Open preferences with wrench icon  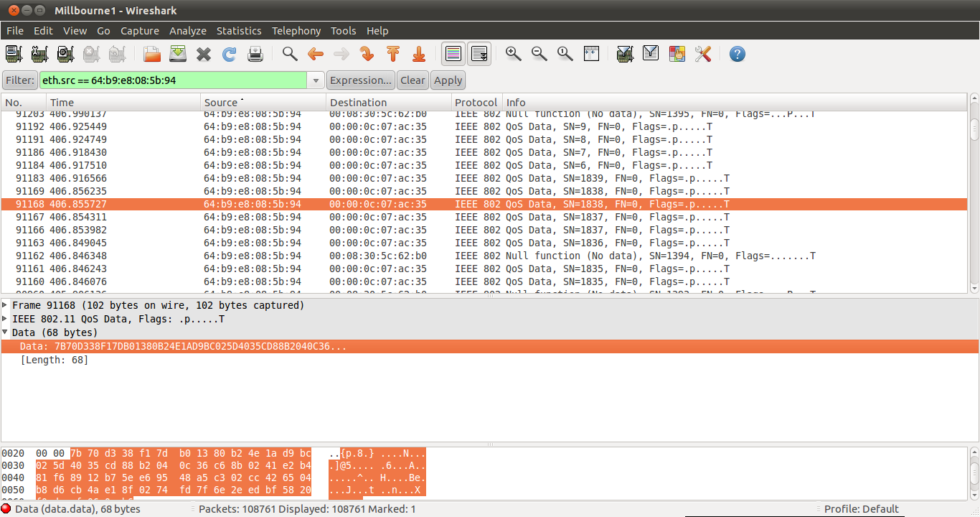(703, 54)
